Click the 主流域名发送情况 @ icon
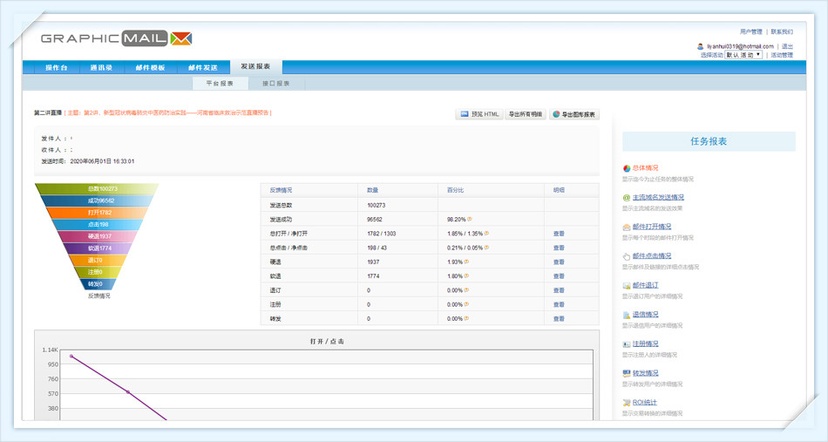Screen dimensions: 828x442 coord(626,198)
